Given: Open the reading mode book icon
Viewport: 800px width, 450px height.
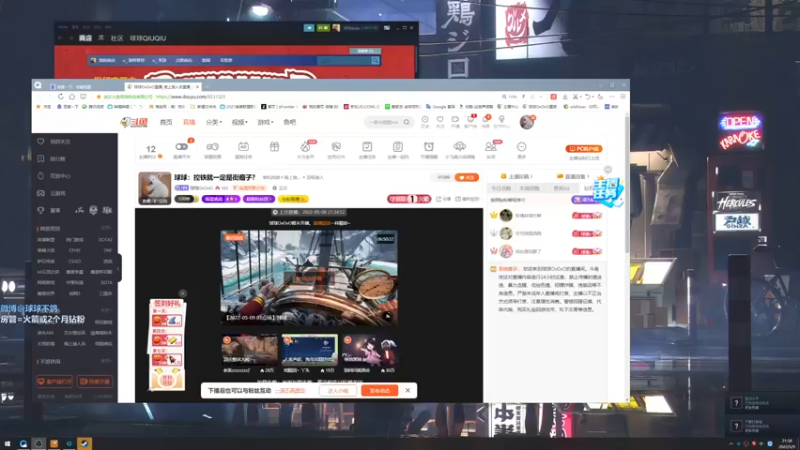Looking at the screenshot, I should [83, 96].
